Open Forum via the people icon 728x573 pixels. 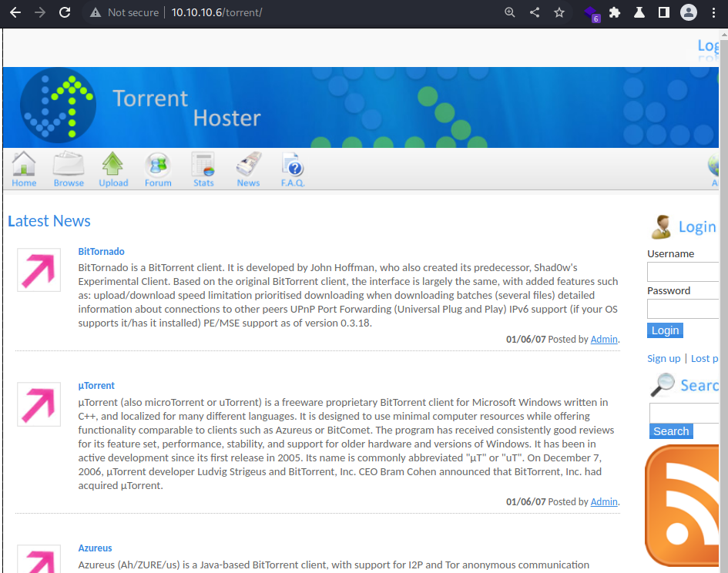coord(158,165)
